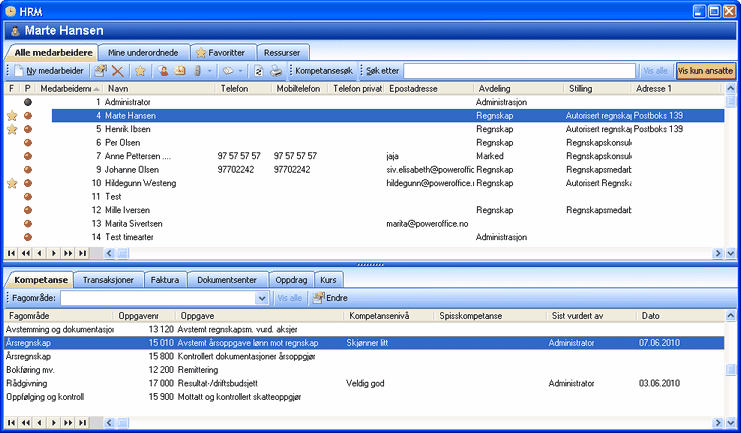741x433 pixels.
Task: Jump back a page in employee navigator
Action: tap(26, 253)
